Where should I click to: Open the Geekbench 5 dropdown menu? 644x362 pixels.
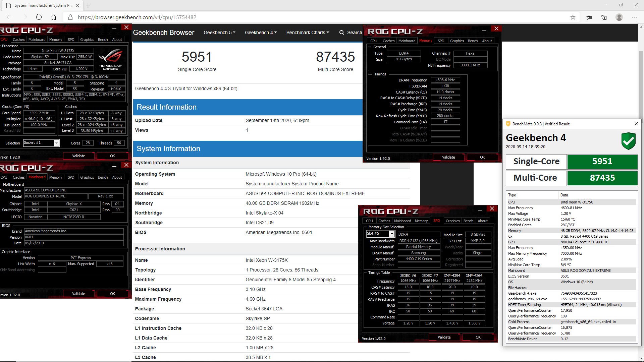[219, 33]
